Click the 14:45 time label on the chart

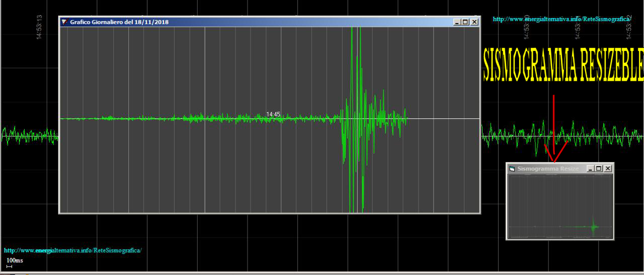[273, 114]
